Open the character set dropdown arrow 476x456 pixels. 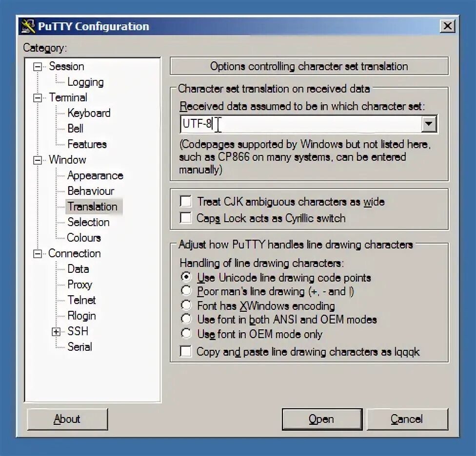429,124
